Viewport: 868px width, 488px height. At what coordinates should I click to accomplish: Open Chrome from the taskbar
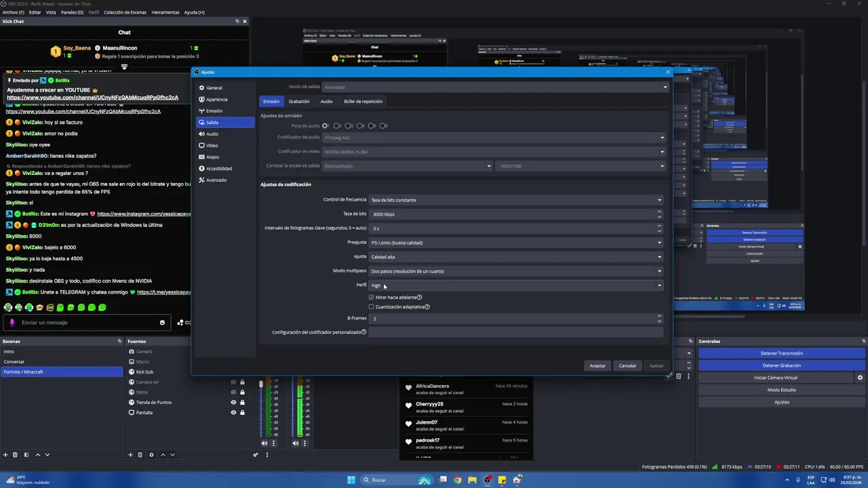[x=458, y=480]
